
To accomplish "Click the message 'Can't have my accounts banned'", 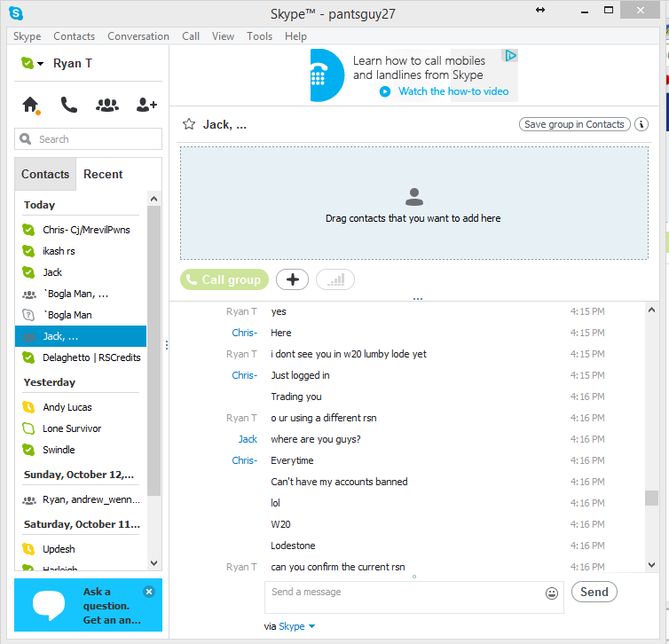I will [339, 482].
